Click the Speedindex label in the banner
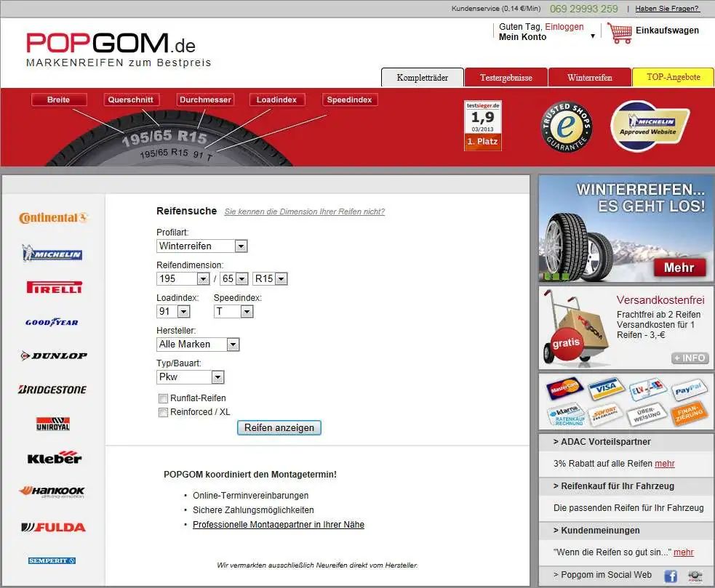Screen dimensions: 715x588 coord(349,100)
